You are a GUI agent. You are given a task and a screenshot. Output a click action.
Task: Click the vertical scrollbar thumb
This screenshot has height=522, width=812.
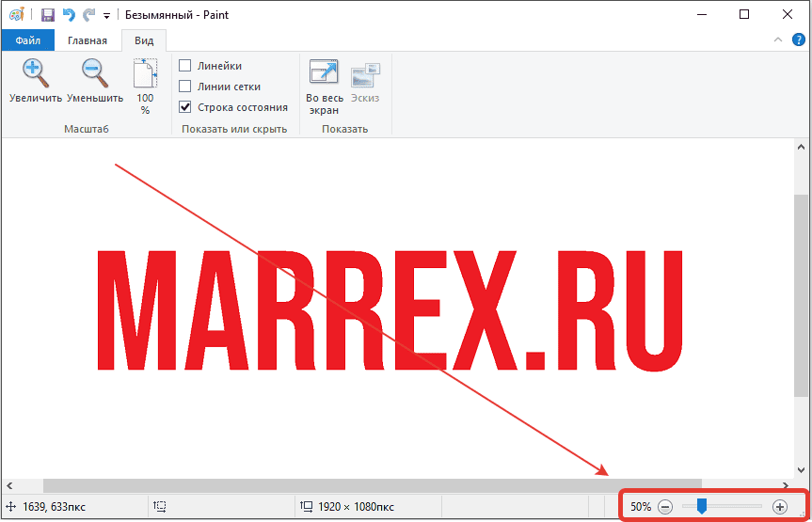click(x=801, y=296)
